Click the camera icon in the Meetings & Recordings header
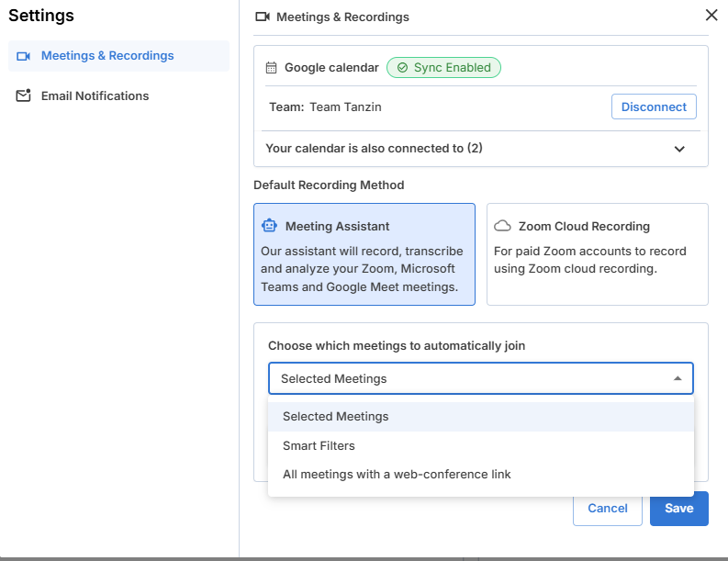This screenshot has width=728, height=561. 263,17
